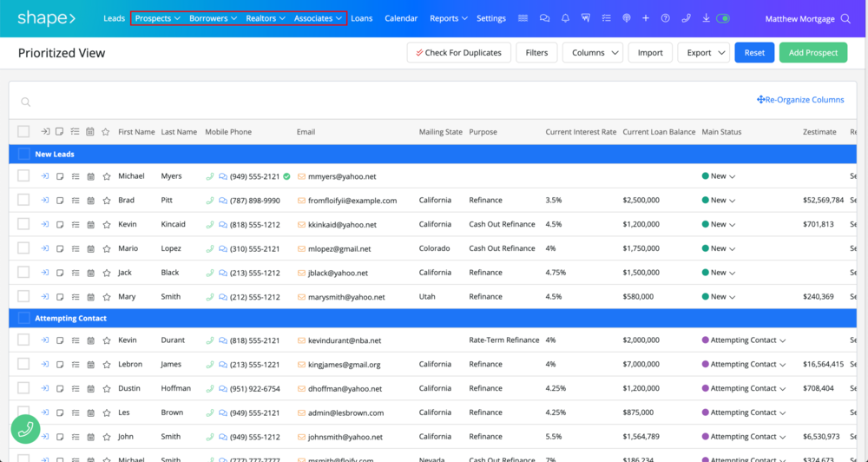Open the phone dialer icon in top bar
Viewport: 868px width, 462px height.
tap(686, 18)
